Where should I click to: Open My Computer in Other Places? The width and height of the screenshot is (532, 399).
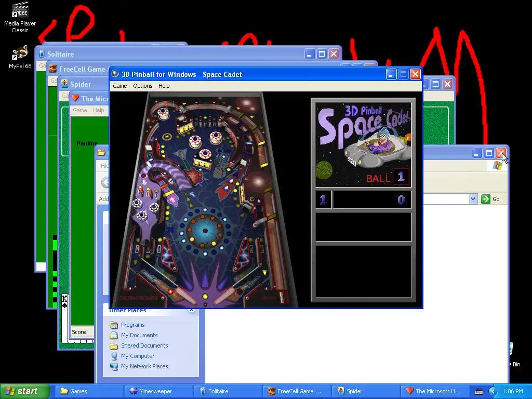pyautogui.click(x=137, y=356)
